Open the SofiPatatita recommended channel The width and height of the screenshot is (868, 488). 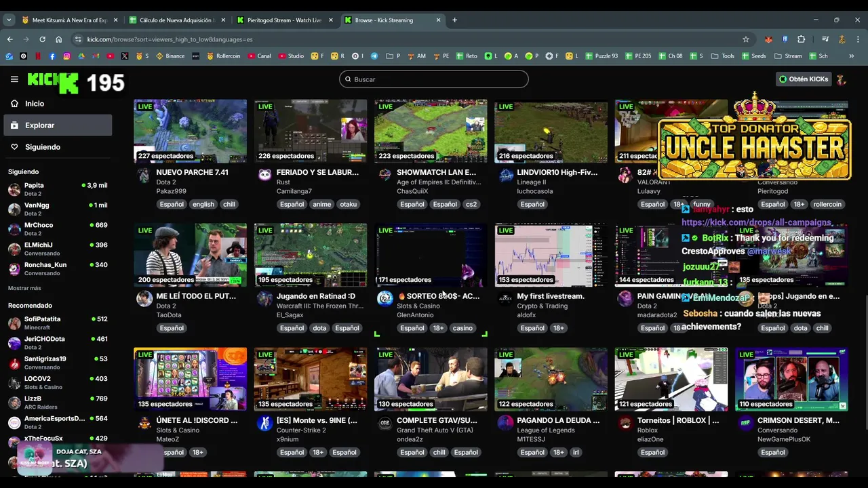click(x=58, y=323)
